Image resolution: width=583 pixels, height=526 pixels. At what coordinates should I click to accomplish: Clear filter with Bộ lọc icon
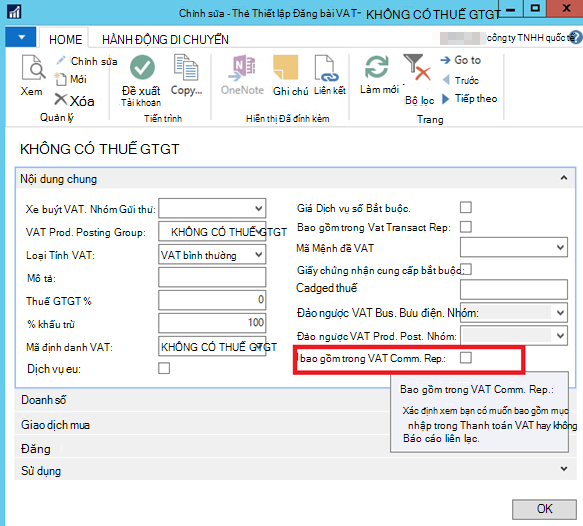(417, 68)
